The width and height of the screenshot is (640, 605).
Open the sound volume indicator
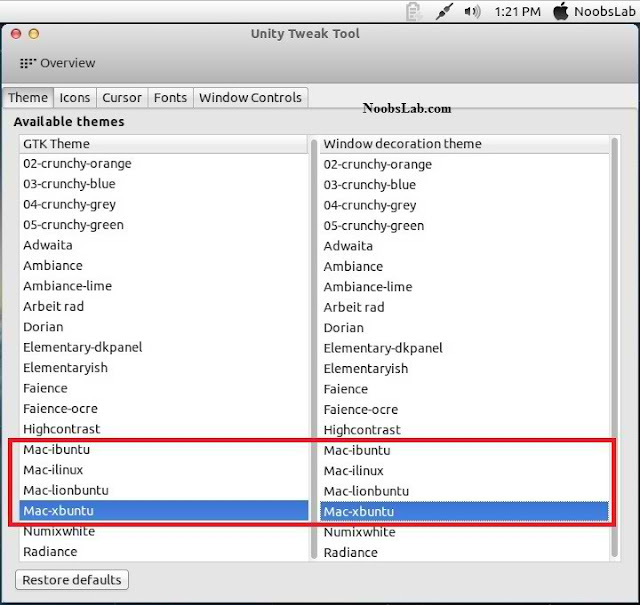(473, 11)
